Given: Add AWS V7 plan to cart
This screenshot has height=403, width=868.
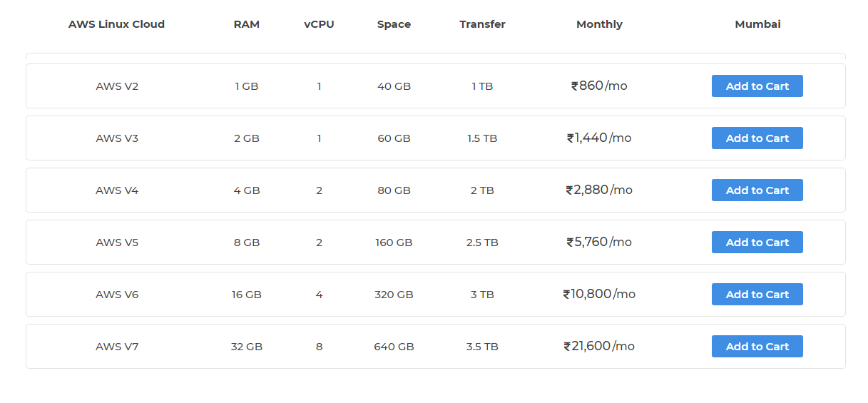Looking at the screenshot, I should coord(757,347).
